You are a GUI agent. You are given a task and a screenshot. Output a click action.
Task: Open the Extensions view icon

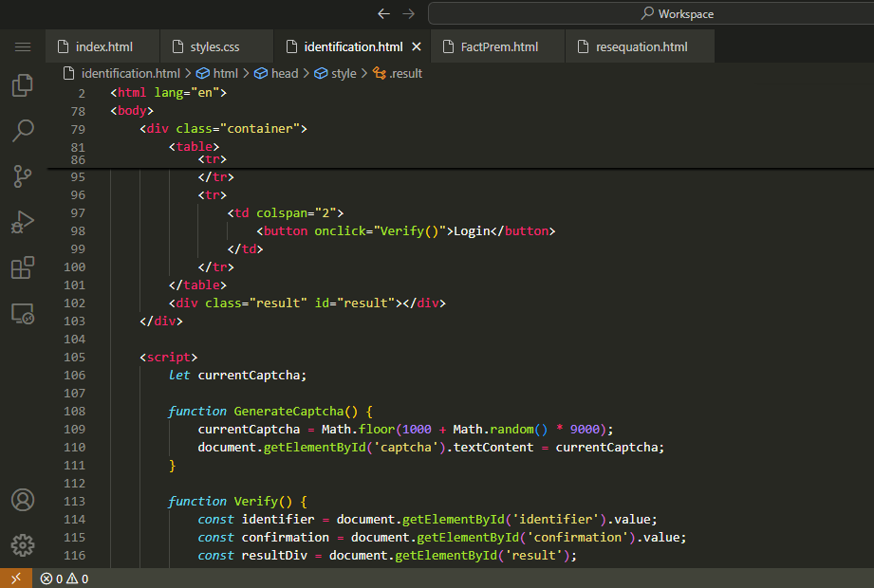coord(23,267)
